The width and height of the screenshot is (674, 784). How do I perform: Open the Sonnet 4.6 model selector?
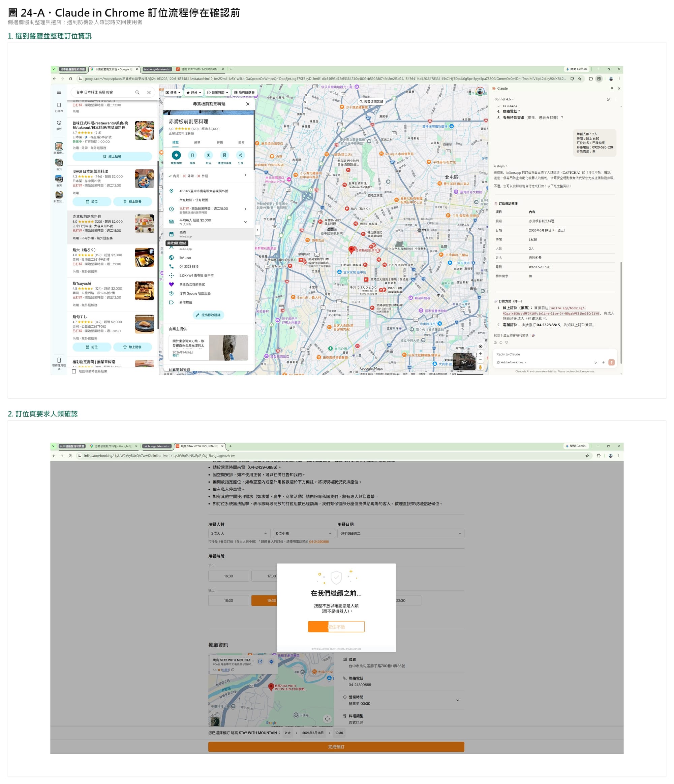[504, 99]
